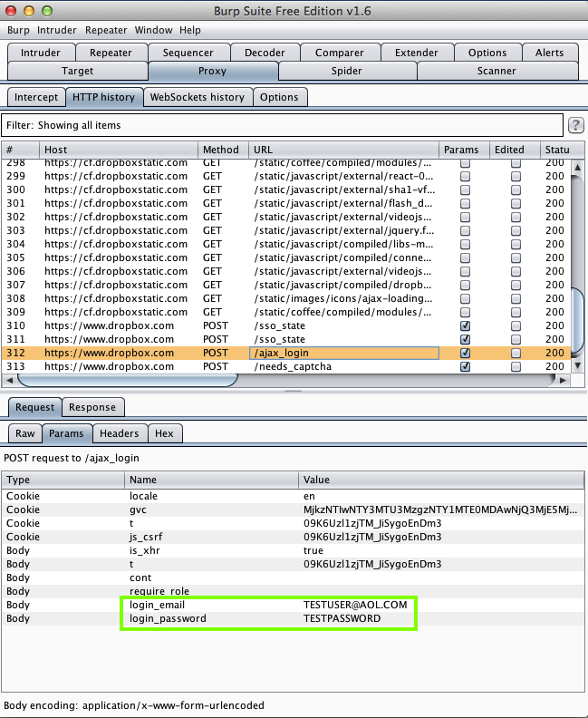The height and width of the screenshot is (718, 588).
Task: Open the Intruder menu in menu bar
Action: coord(57,30)
